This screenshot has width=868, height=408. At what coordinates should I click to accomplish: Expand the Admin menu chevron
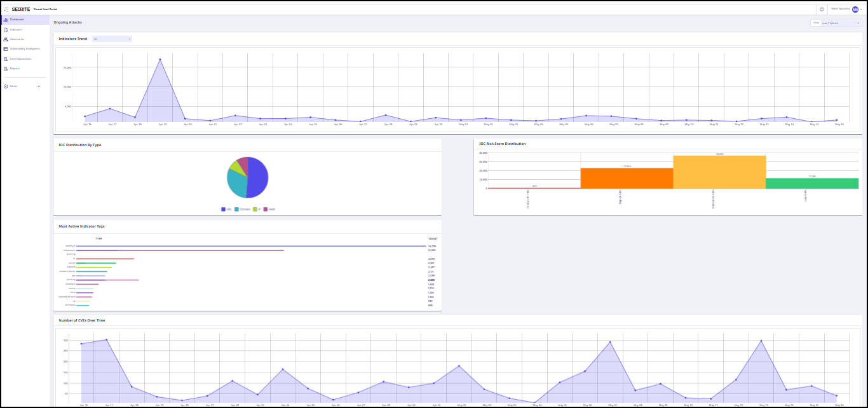pos(39,86)
